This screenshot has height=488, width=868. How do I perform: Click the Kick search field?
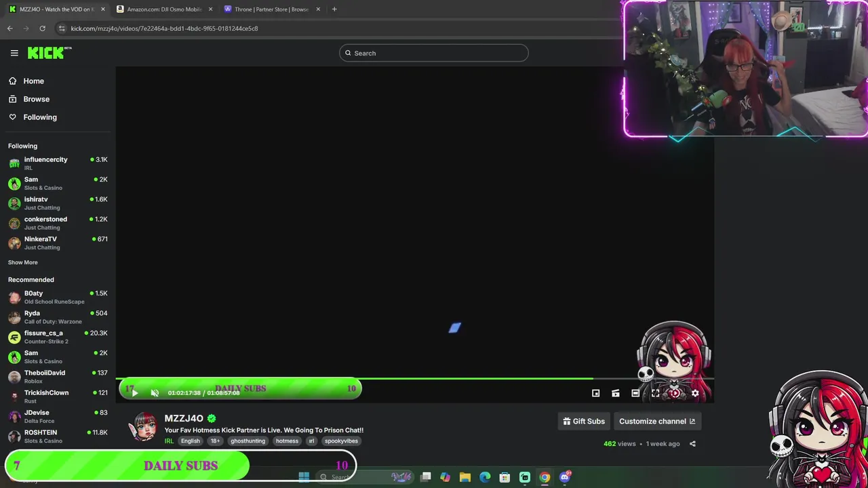[x=434, y=53]
